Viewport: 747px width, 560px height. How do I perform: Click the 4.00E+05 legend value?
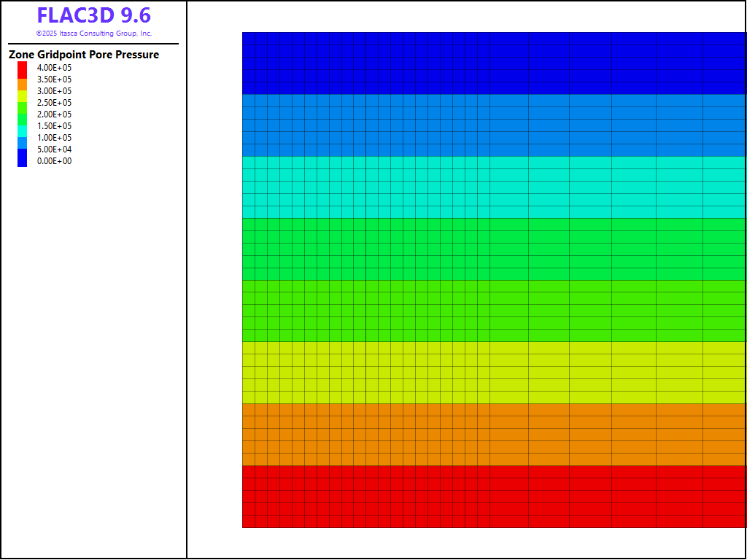click(54, 68)
